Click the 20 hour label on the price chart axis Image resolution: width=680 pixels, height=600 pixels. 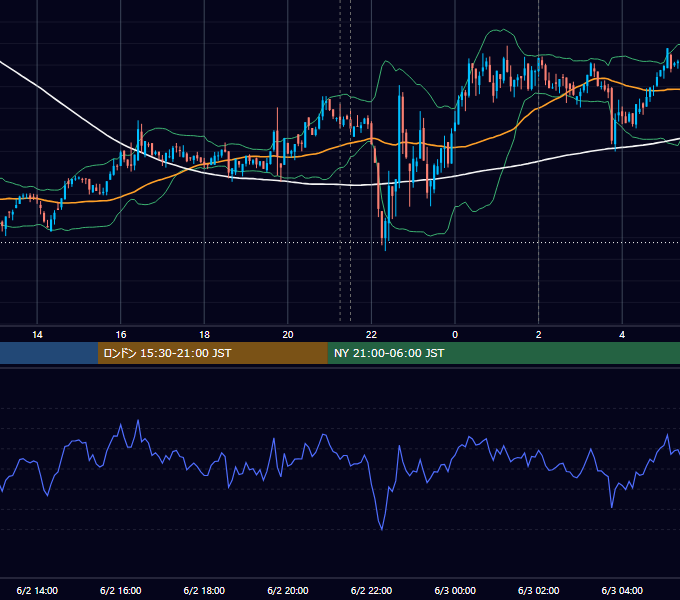tap(288, 335)
